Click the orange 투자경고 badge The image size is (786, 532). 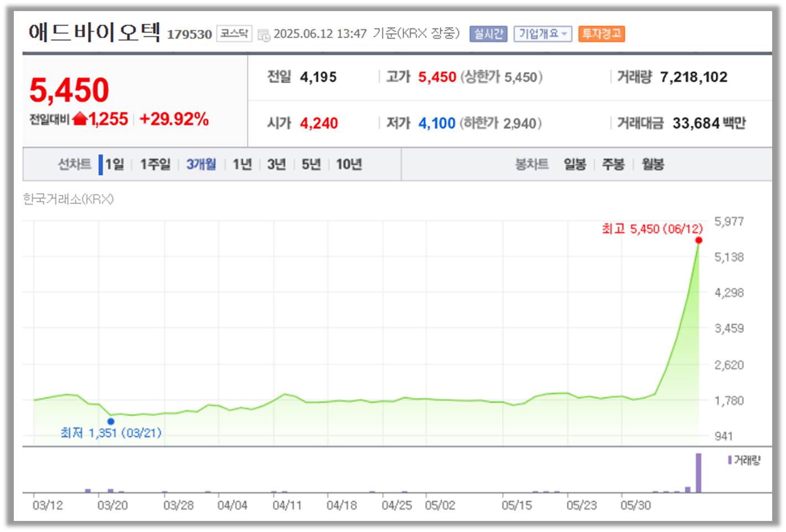coord(601,34)
